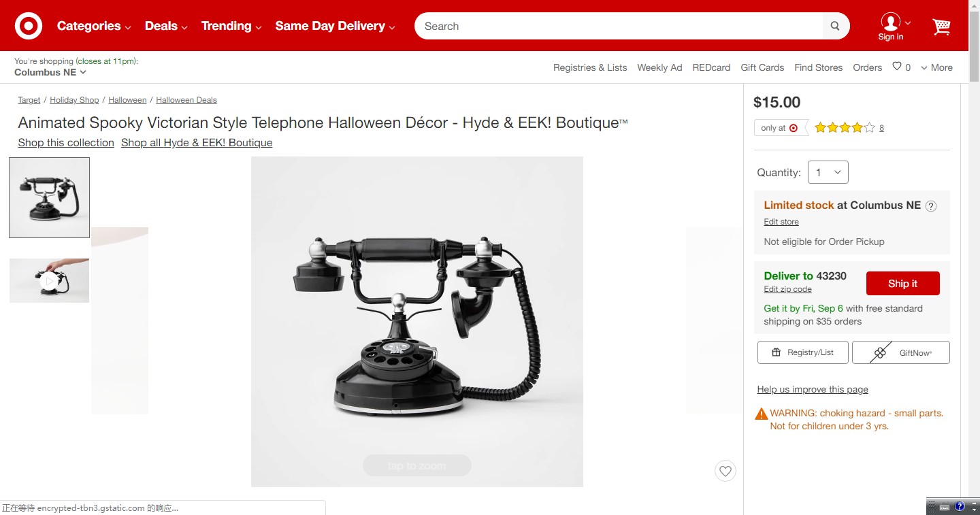This screenshot has width=980, height=515.
Task: Open the shopping cart icon
Action: coord(941,27)
